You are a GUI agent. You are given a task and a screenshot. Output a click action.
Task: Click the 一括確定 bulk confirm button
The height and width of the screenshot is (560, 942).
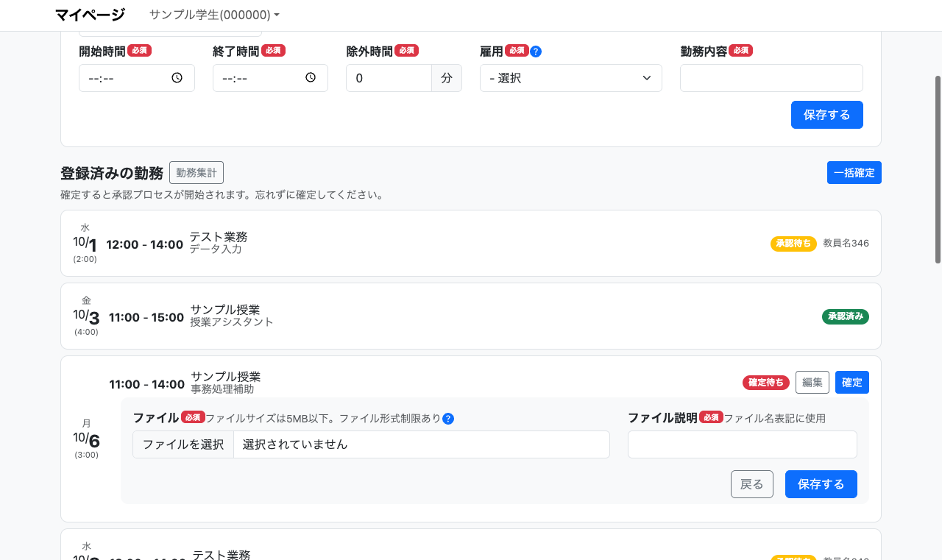point(854,173)
